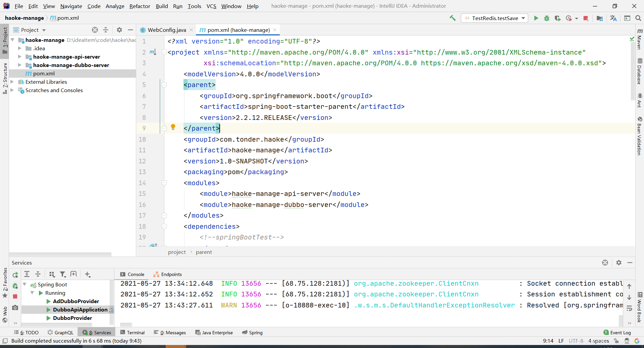Hide the Project panel with minus icon
644x348 pixels.
click(x=130, y=30)
